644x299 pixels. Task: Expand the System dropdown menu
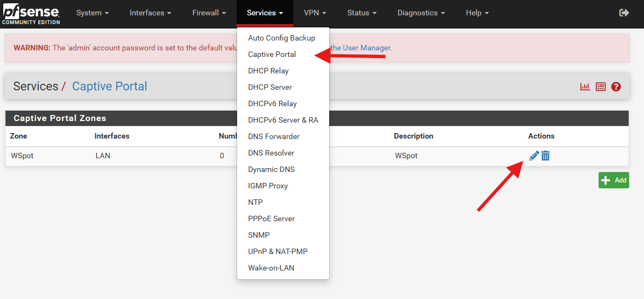[92, 13]
